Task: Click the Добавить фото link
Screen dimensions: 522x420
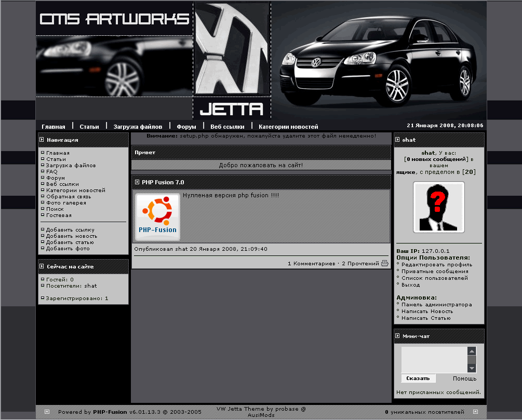Action: [68, 249]
